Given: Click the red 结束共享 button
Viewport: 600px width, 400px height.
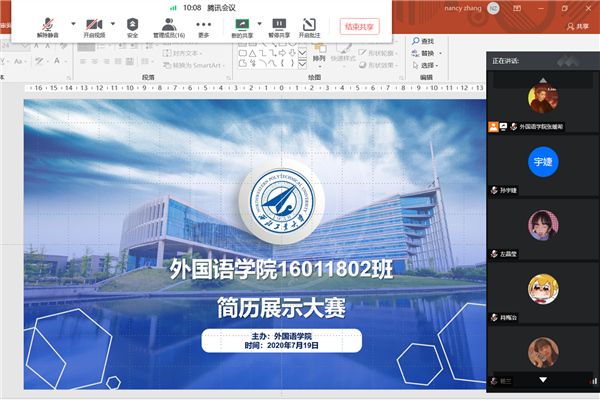Looking at the screenshot, I should [x=360, y=27].
